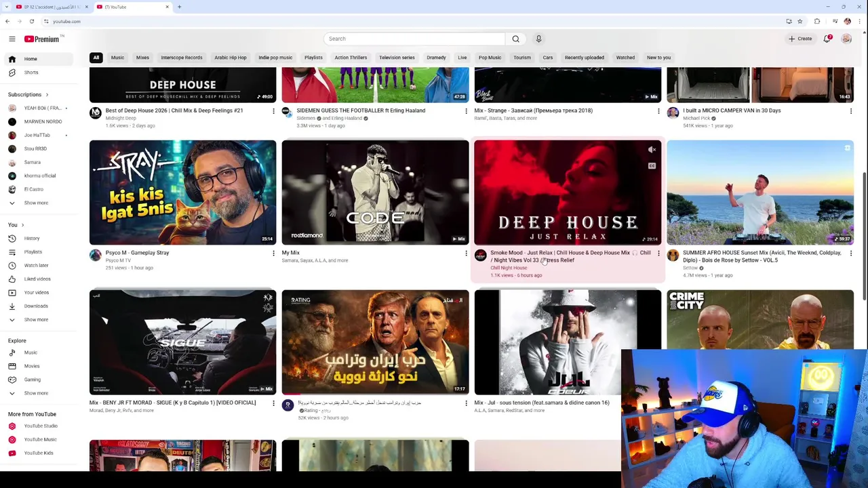Open options menu for Smoke Mood video
The image size is (868, 488).
click(658, 253)
